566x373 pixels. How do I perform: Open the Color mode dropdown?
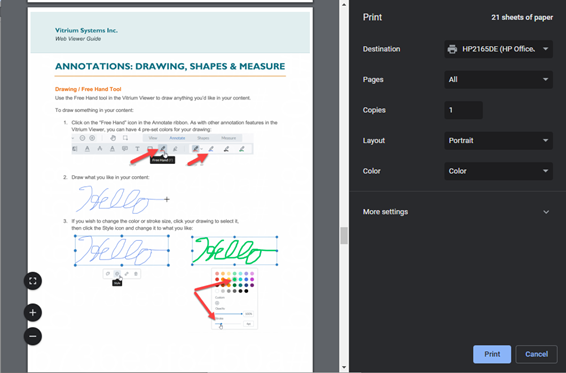point(498,171)
